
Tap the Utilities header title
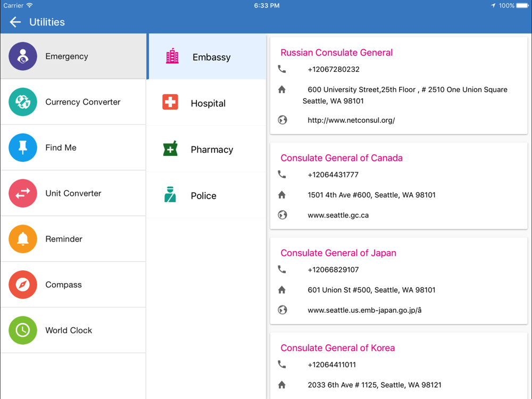[x=47, y=22]
